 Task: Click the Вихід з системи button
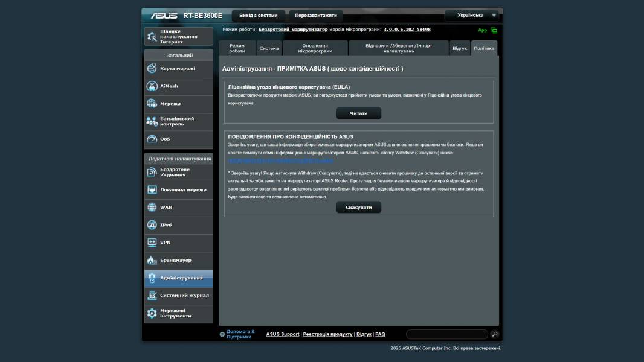[x=259, y=16]
